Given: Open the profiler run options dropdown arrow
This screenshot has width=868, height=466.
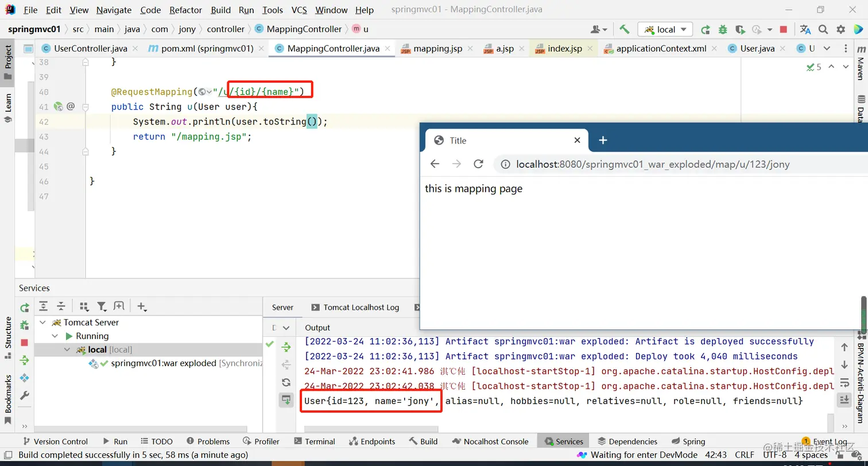Looking at the screenshot, I should [x=769, y=29].
